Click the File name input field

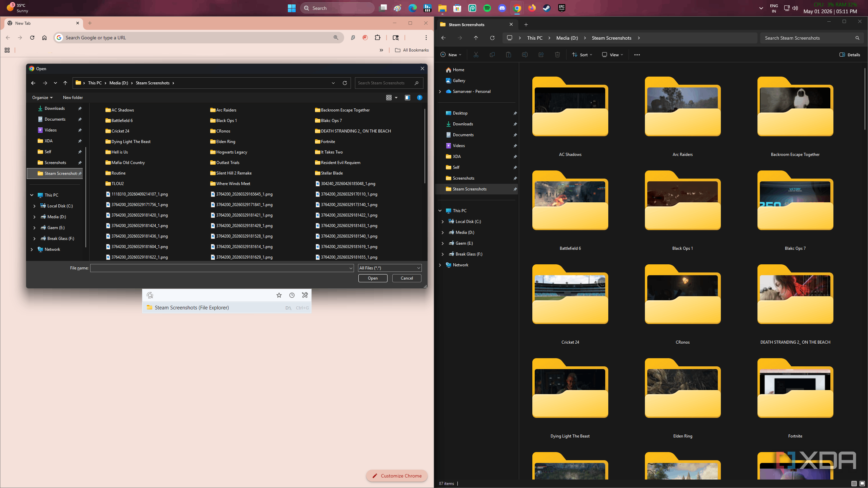[x=222, y=268]
